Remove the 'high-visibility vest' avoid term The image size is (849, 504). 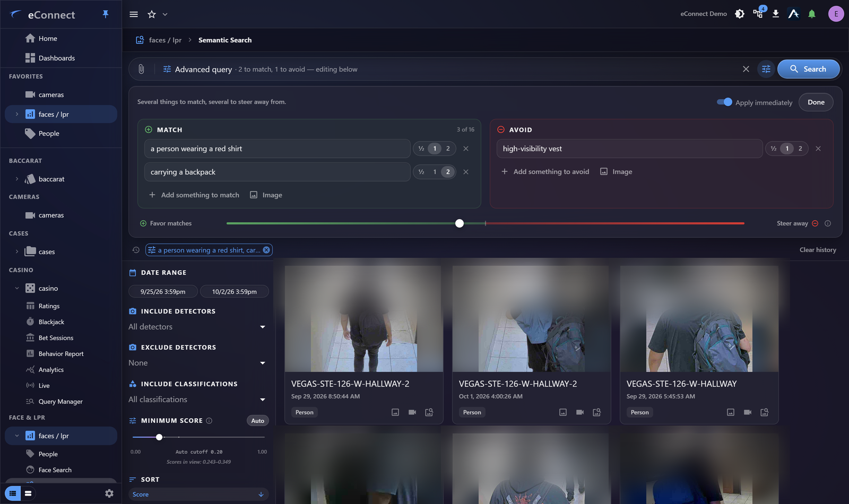pyautogui.click(x=818, y=149)
